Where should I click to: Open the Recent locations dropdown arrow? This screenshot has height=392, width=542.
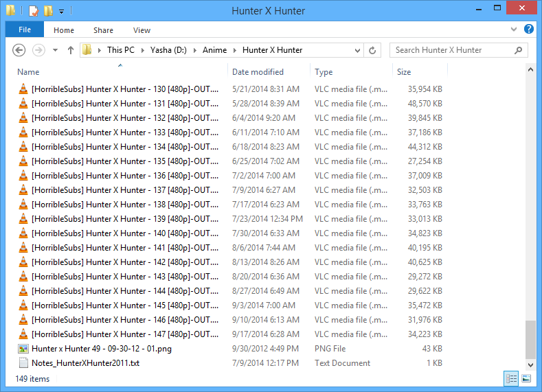click(x=54, y=50)
